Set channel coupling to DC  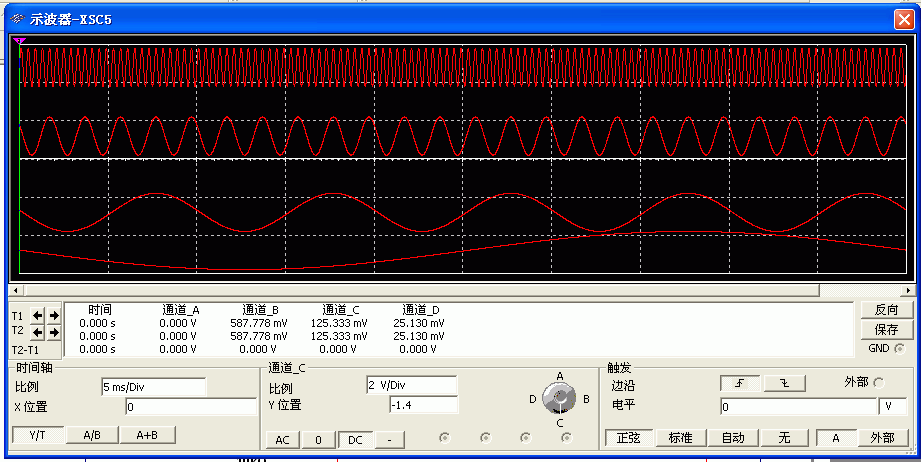[x=354, y=439]
